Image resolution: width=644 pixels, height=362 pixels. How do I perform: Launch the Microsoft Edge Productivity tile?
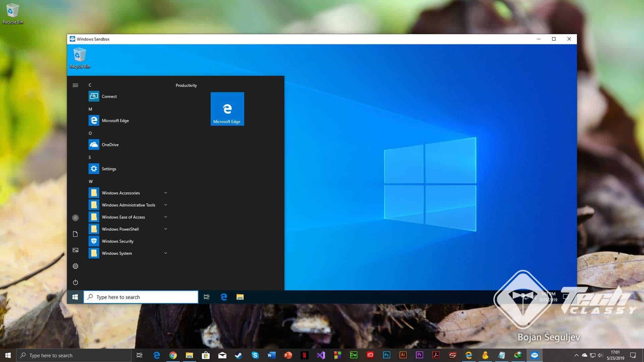tap(227, 109)
